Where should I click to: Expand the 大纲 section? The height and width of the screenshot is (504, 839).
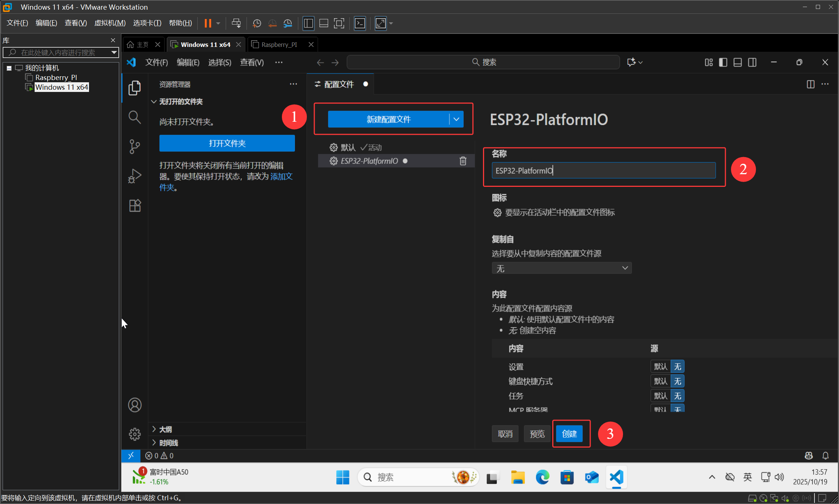(x=154, y=429)
